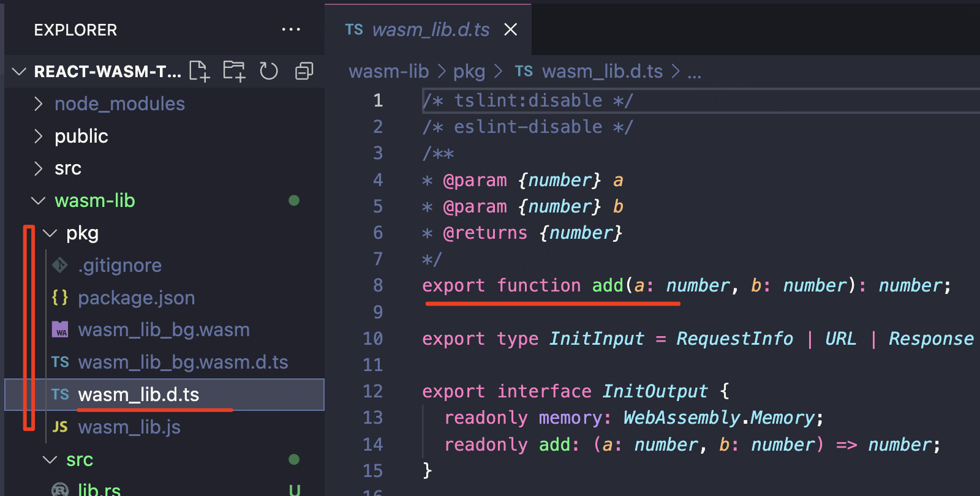
Task: Click the pkg breadcrumb segment
Action: pos(469,72)
